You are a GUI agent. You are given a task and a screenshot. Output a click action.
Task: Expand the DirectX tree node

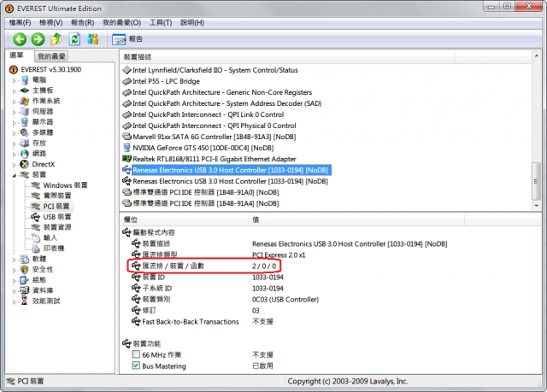[x=15, y=165]
